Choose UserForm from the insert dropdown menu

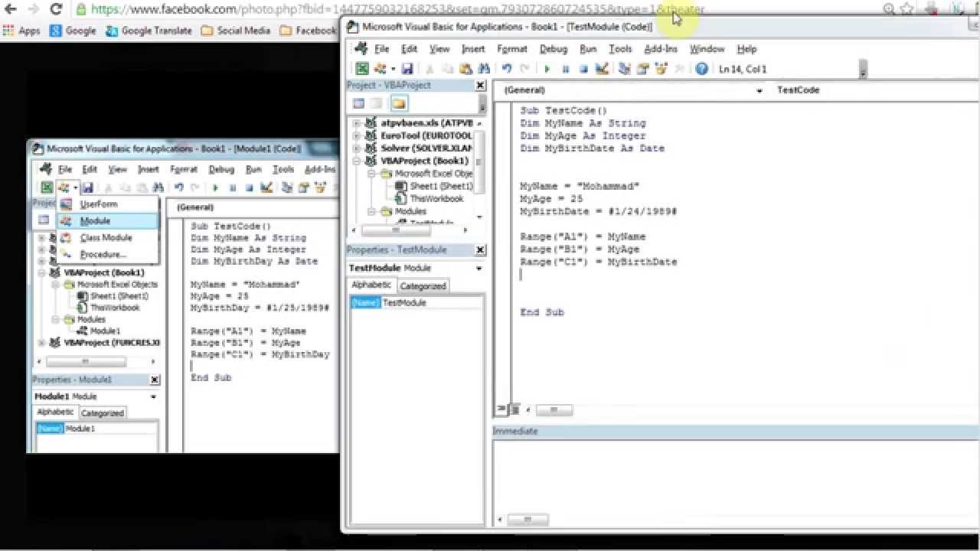(108, 204)
